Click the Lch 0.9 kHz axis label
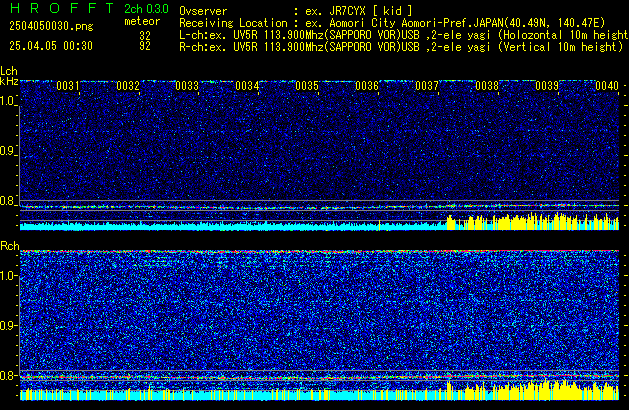629x410 pixels. pos(7,151)
